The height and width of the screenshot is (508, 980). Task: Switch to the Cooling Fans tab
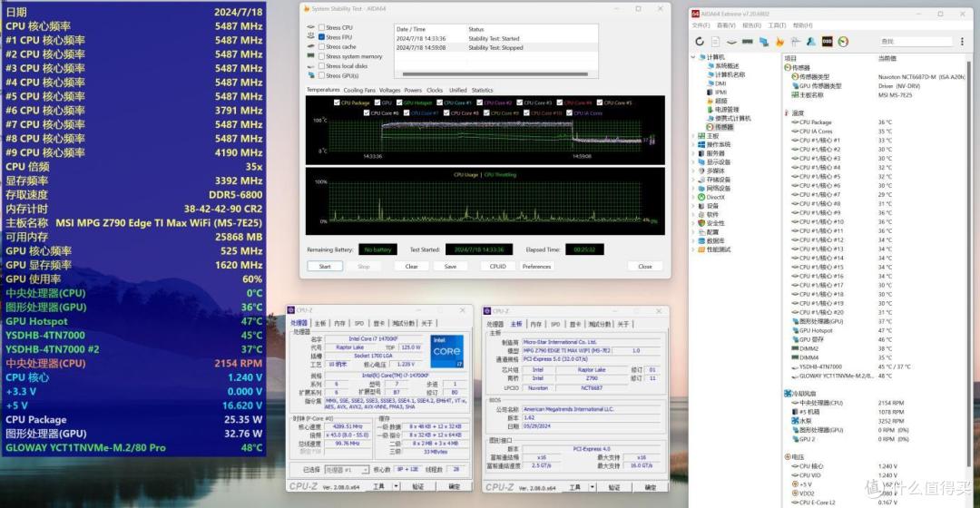[359, 90]
